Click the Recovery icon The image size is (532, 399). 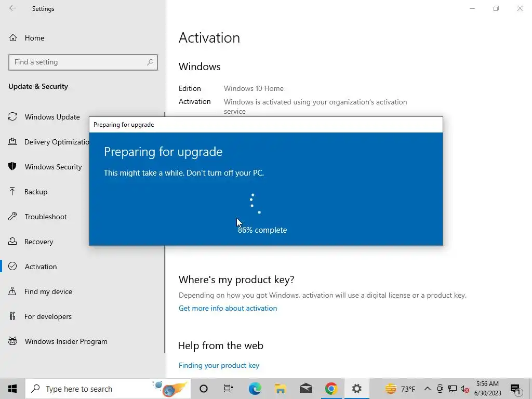coord(12,241)
